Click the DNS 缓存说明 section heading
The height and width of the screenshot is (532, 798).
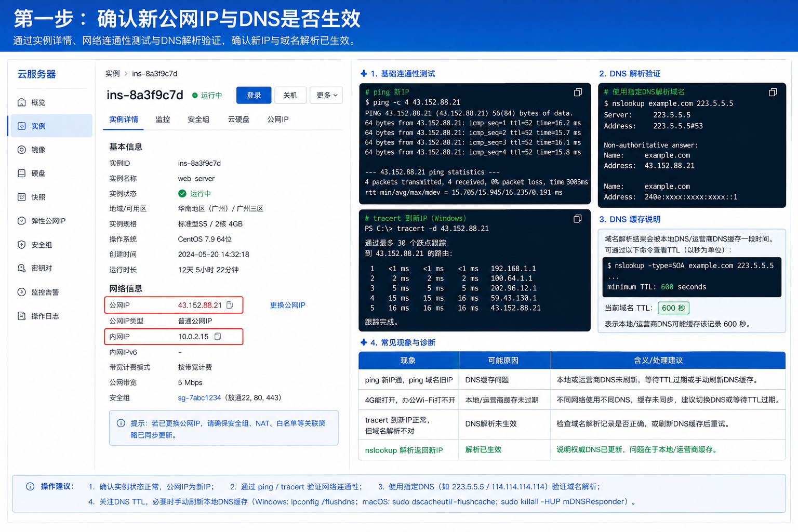pos(630,219)
